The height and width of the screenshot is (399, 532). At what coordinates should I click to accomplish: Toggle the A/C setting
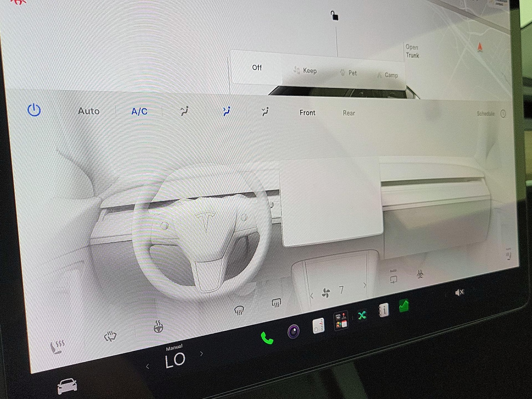pos(139,111)
